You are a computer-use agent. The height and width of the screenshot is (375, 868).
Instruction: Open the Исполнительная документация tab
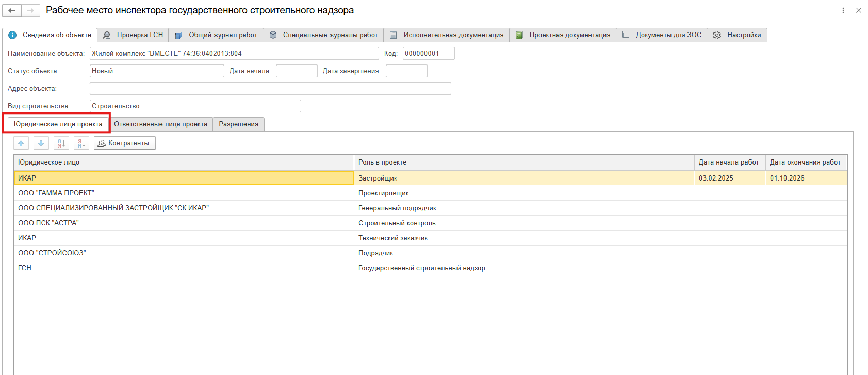(447, 35)
